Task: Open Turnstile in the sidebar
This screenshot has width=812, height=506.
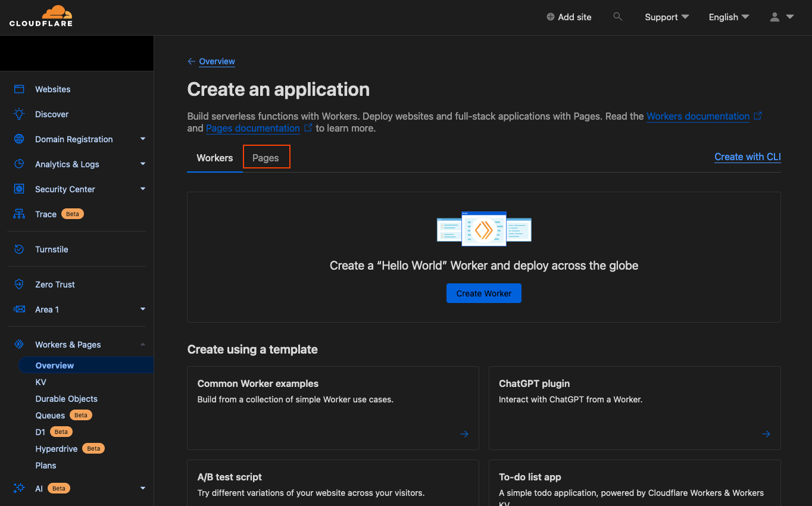Action: click(x=52, y=249)
